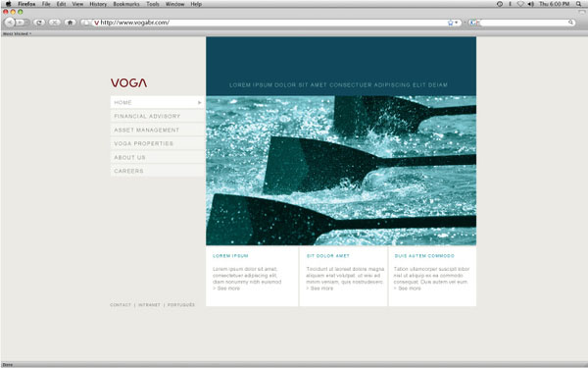Click the clock showing Thu 6:00 PM
588x368 pixels.
click(x=555, y=4)
